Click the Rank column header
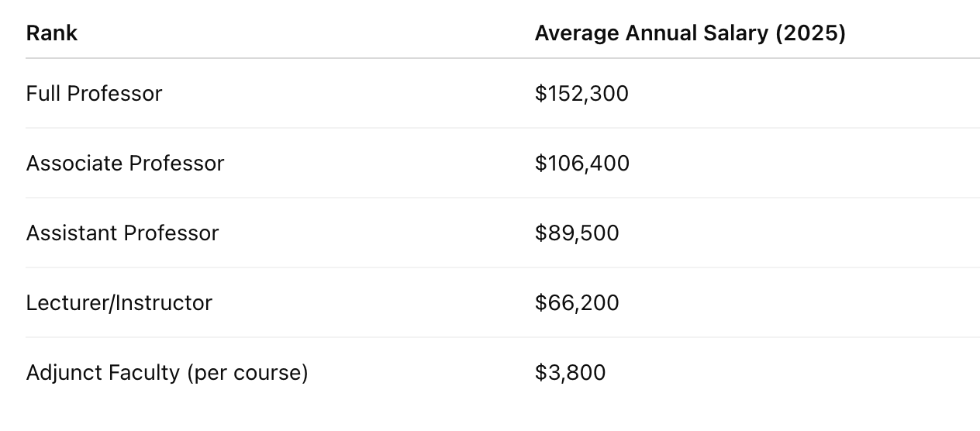This screenshot has width=980, height=431. (x=52, y=33)
